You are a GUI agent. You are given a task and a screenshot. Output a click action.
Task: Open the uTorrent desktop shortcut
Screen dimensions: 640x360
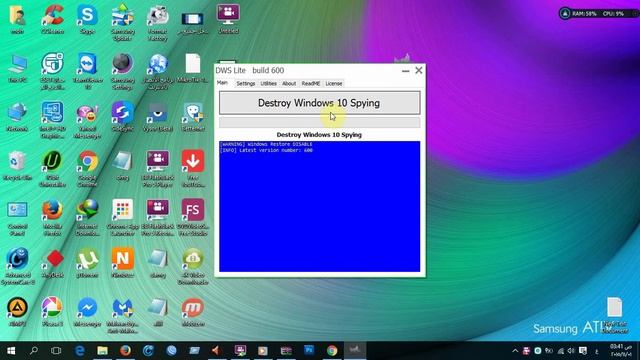pos(87,264)
